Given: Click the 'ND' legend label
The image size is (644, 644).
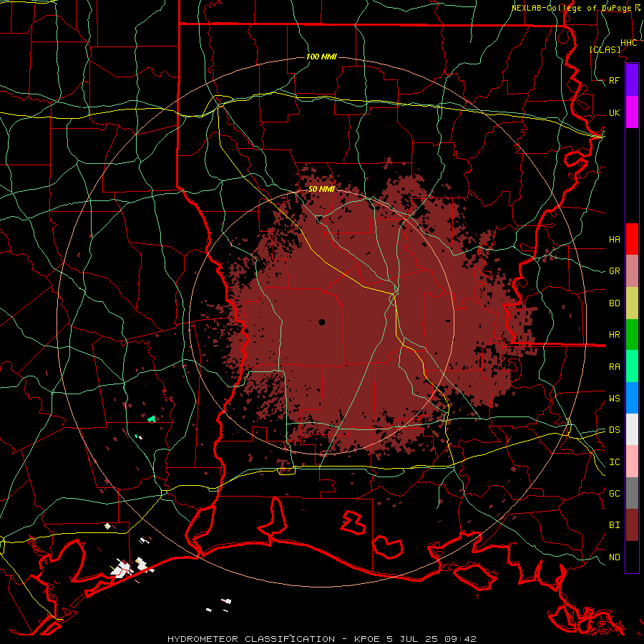Looking at the screenshot, I should 614,557.
